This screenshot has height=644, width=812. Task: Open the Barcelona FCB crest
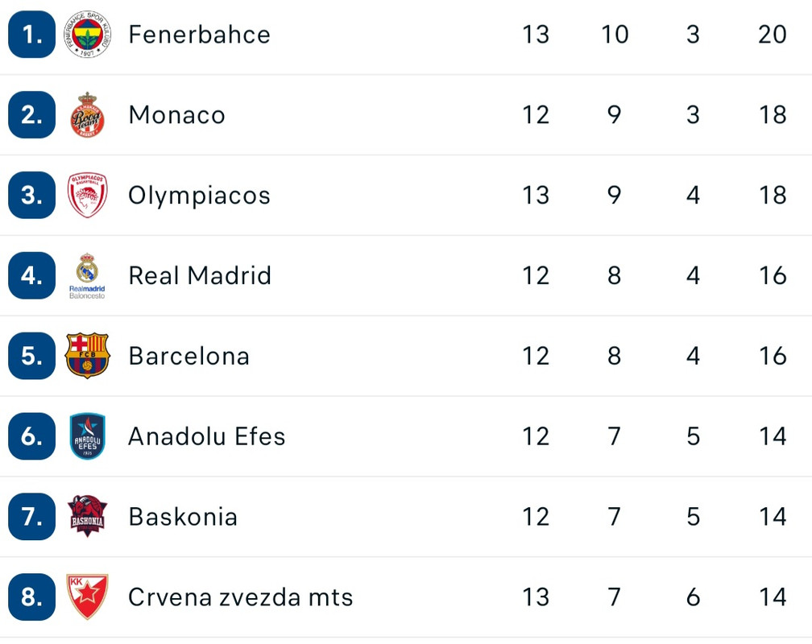87,356
